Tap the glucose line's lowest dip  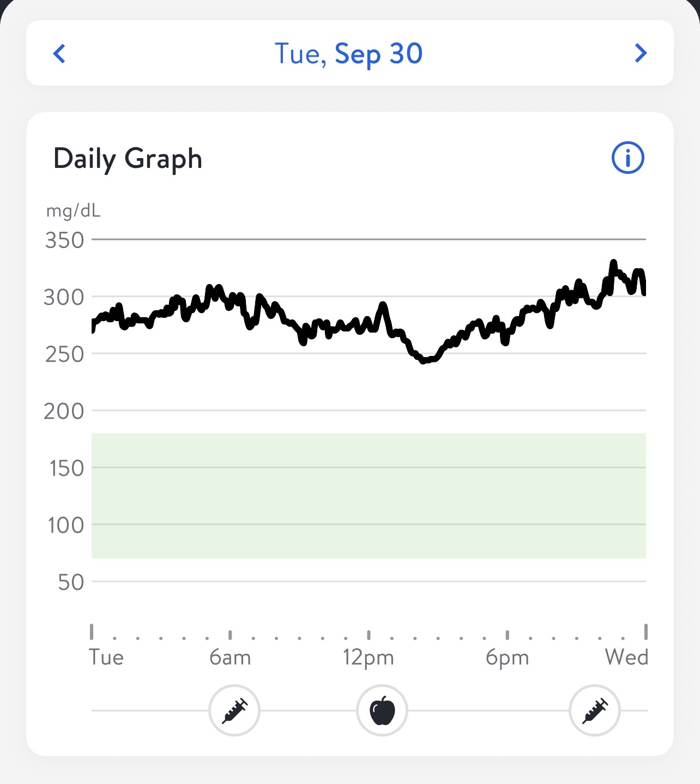[424, 360]
